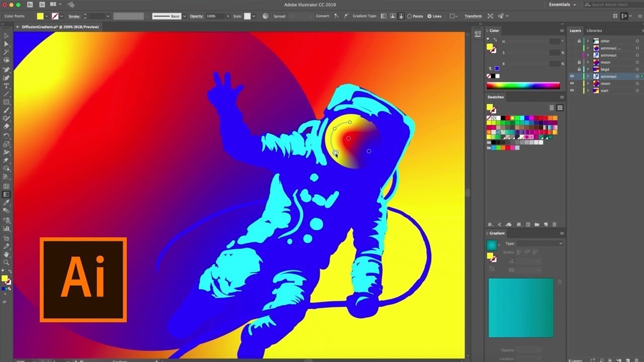Select the Eyedropper tool
The width and height of the screenshot is (644, 362).
pyautogui.click(x=6, y=202)
